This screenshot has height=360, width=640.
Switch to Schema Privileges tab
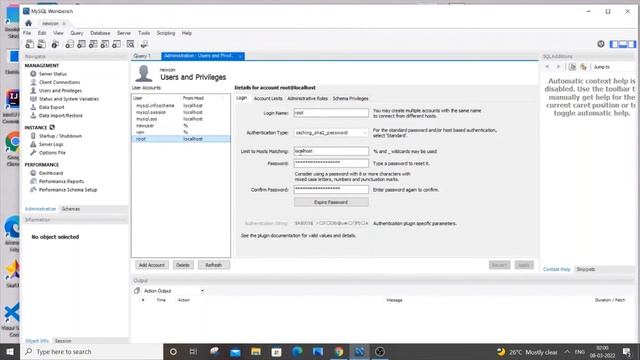point(350,98)
